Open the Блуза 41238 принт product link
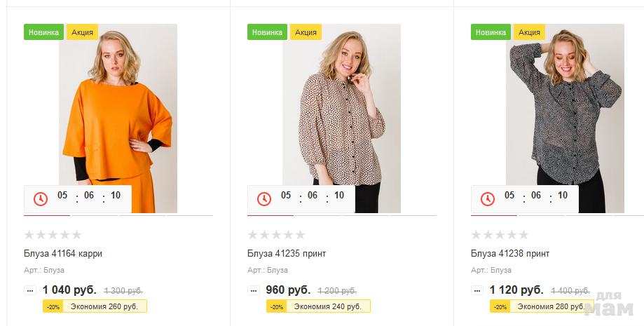644x326 pixels. 510,253
